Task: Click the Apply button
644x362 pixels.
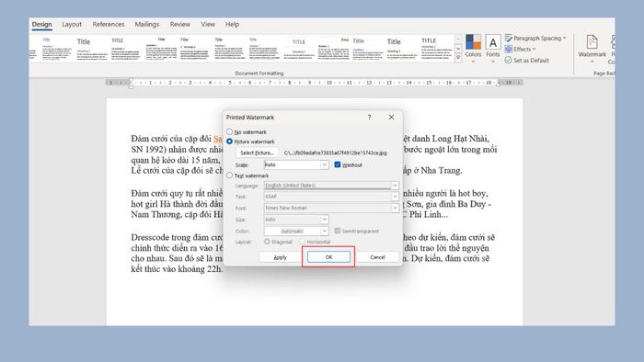Action: (280, 257)
